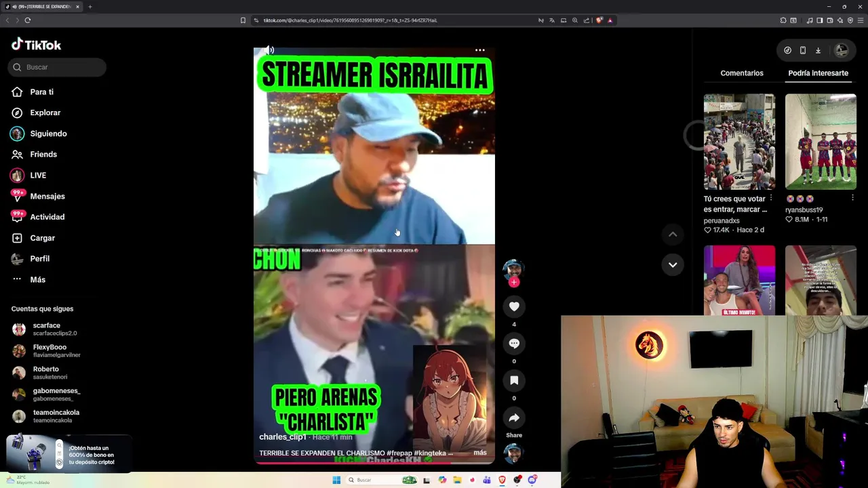Open Perfil in the sidebar
The width and height of the screenshot is (868, 488).
click(39, 259)
